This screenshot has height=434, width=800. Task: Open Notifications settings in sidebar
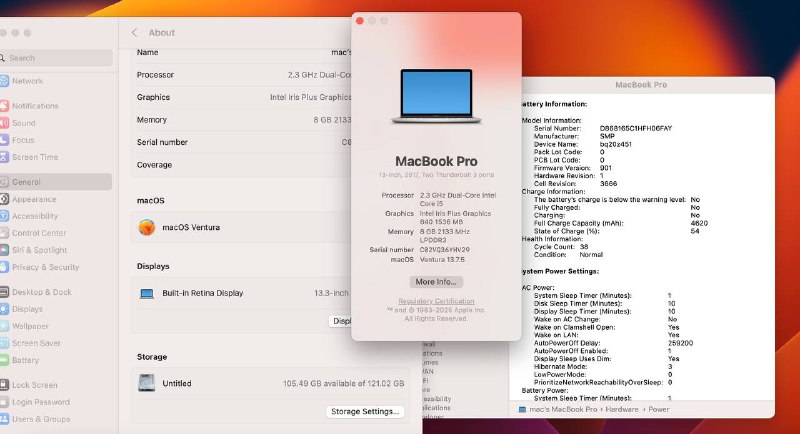point(35,106)
